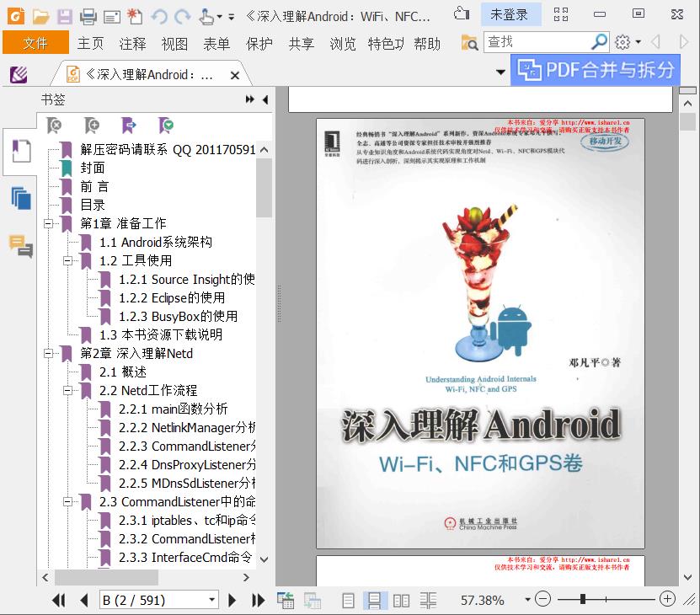This screenshot has width=700, height=615.
Task: Collapse the 2.2 Netd工作流程 bookmark node
Action: [67, 390]
